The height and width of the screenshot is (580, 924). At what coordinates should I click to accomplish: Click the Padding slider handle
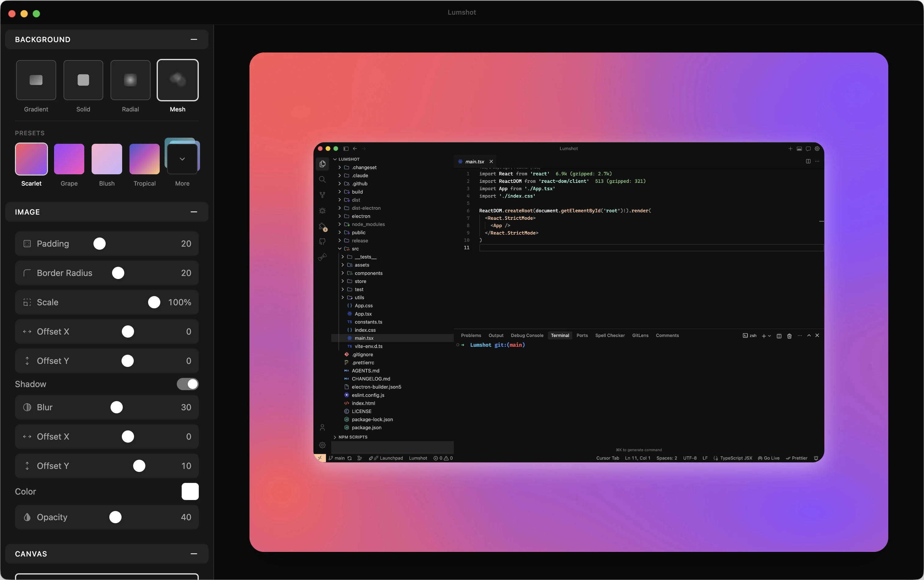99,244
